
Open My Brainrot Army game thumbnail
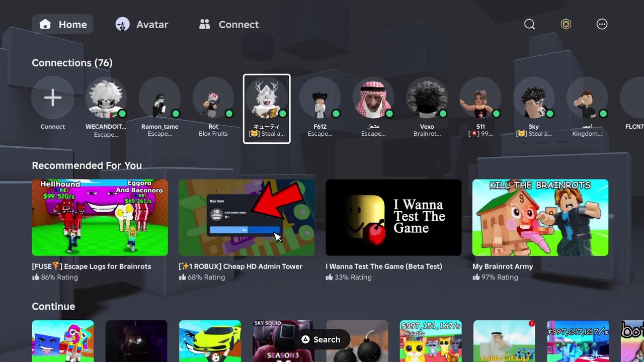tap(540, 217)
